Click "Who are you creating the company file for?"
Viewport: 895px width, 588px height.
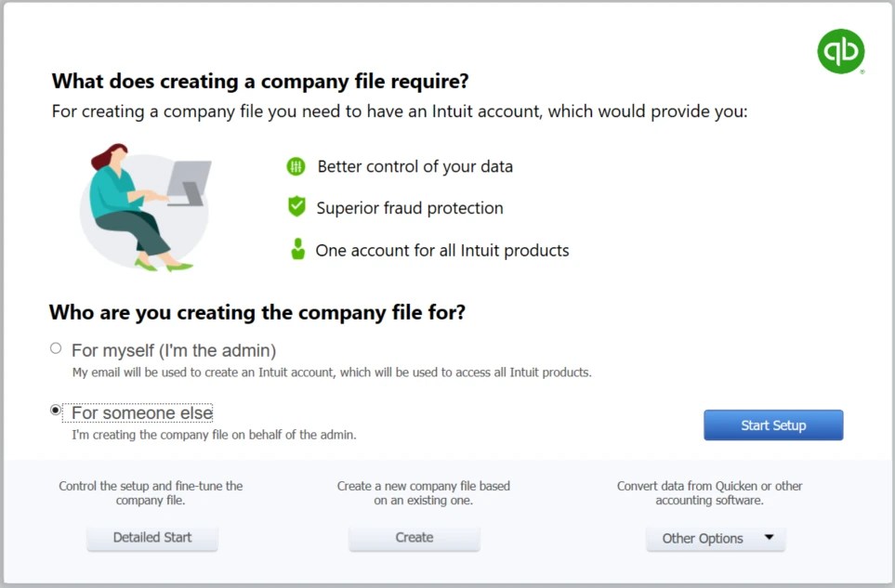pyautogui.click(x=256, y=312)
